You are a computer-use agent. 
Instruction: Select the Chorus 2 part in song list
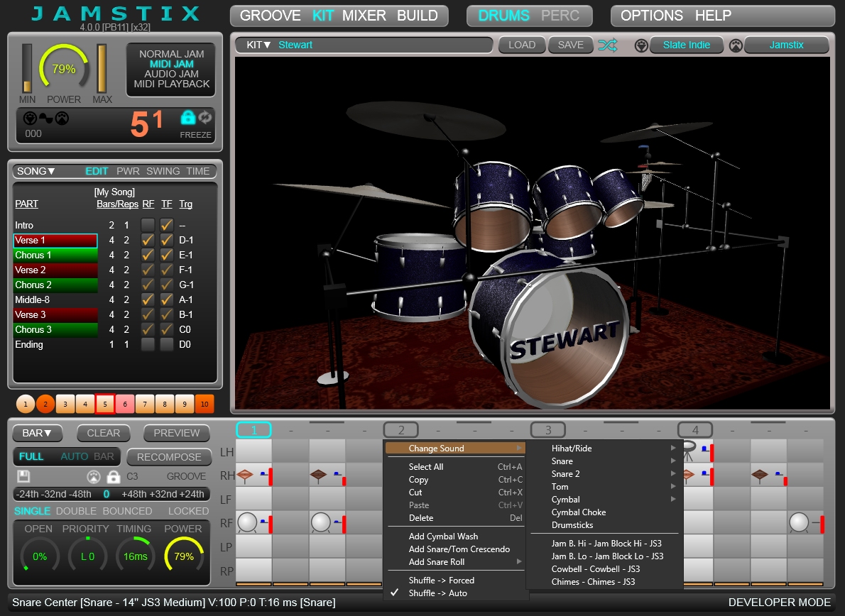[55, 285]
